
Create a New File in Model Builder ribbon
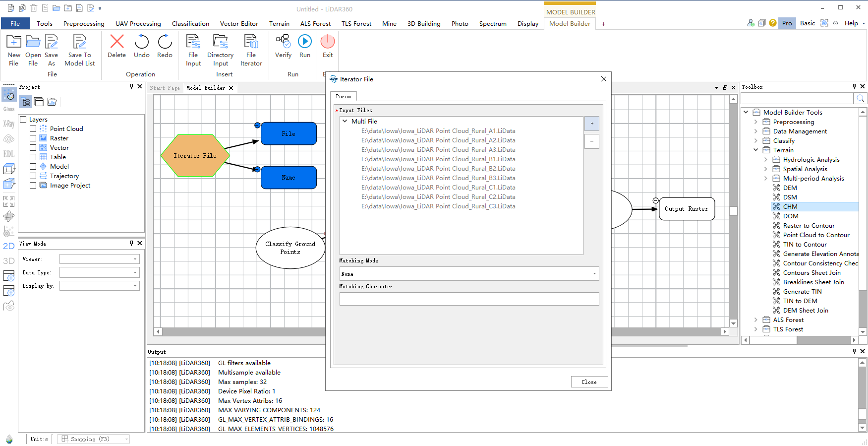point(14,50)
